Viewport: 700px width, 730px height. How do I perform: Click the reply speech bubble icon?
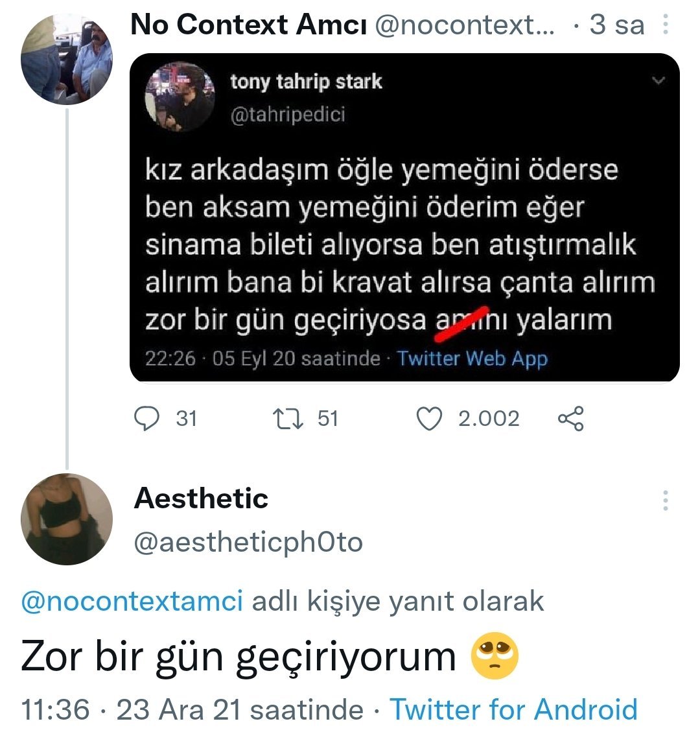coord(146,419)
